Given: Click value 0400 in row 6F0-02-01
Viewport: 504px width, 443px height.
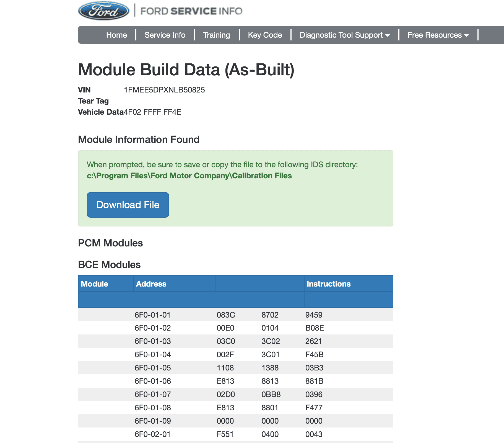Looking at the screenshot, I should [x=270, y=434].
